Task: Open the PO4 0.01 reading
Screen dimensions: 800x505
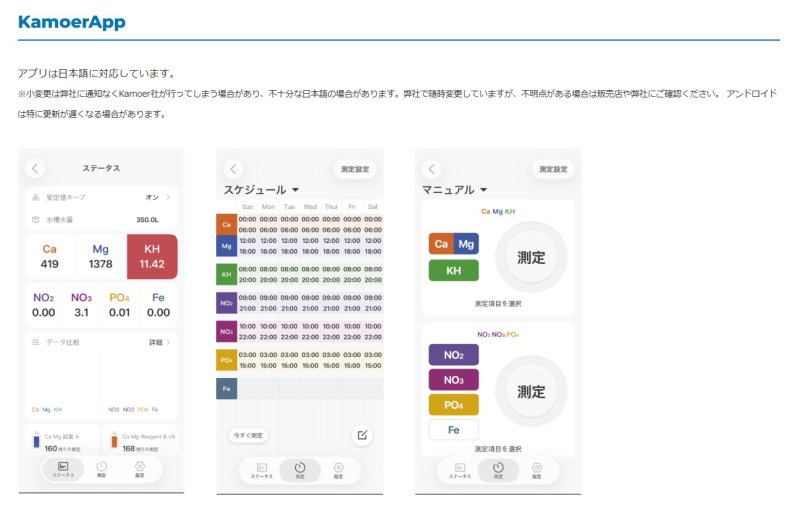Action: pyautogui.click(x=119, y=305)
